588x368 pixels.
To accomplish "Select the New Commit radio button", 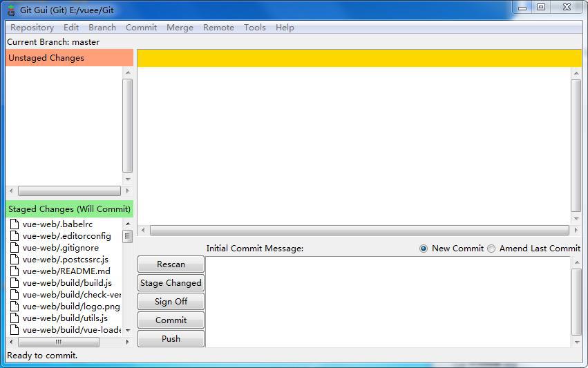I will tap(424, 249).
